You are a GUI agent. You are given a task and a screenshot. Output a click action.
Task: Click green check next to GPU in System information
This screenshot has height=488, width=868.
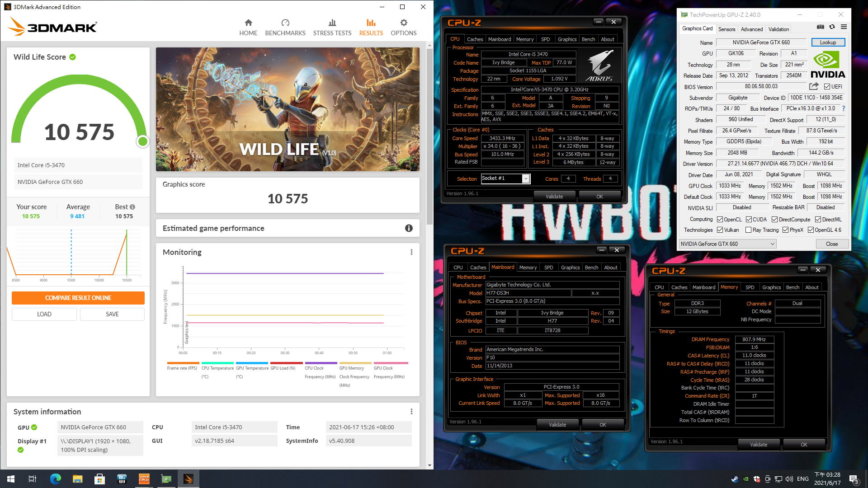point(34,427)
